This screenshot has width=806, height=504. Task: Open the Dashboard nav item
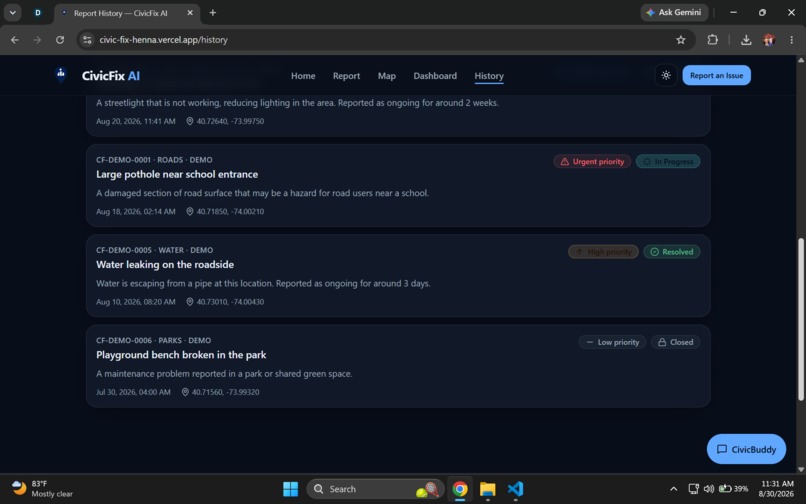pos(435,76)
